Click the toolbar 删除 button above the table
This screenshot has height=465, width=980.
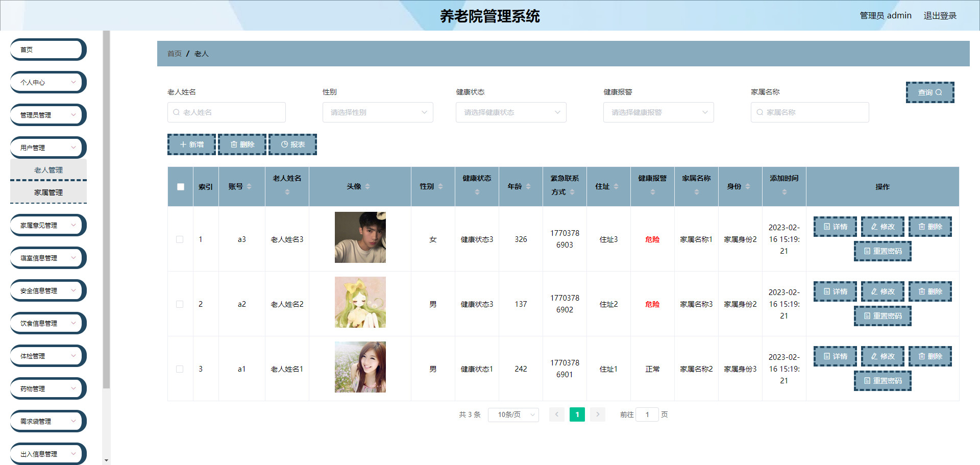242,144
